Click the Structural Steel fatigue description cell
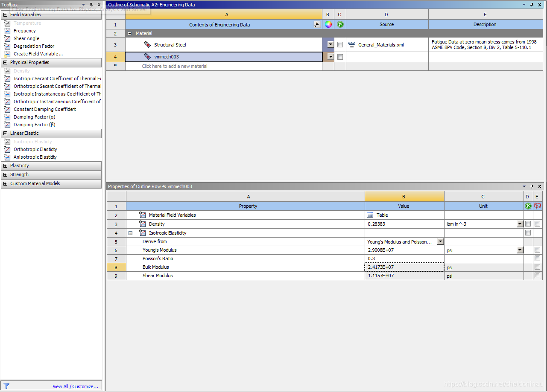 pos(486,44)
